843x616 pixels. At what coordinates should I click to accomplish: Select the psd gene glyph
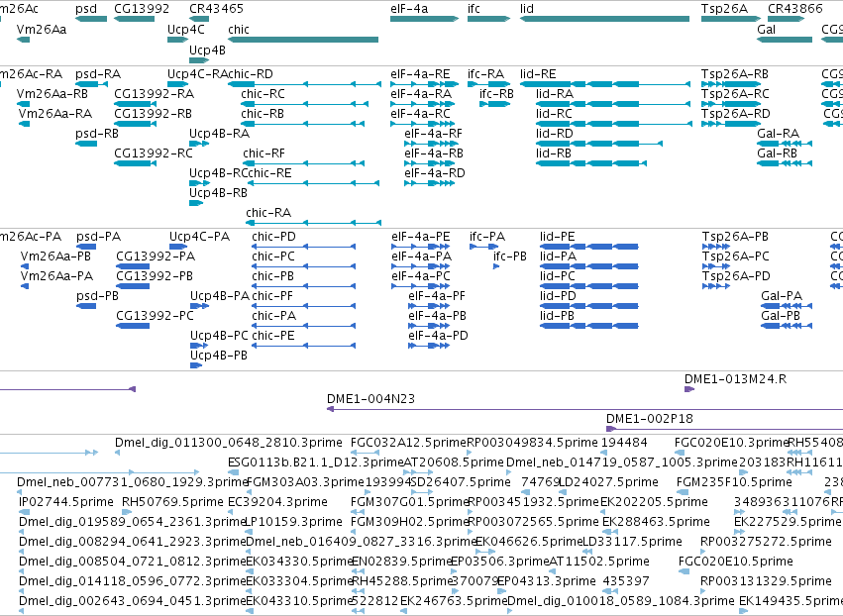click(x=91, y=19)
